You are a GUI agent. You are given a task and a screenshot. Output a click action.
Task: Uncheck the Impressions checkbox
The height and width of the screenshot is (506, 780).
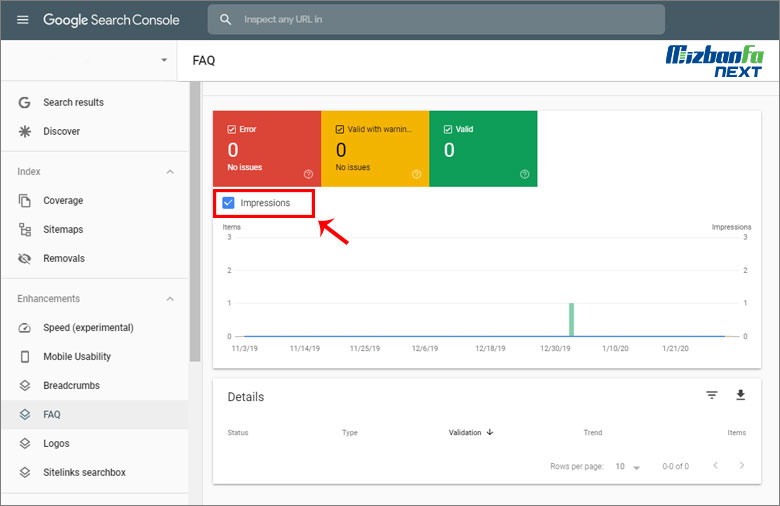(x=228, y=203)
